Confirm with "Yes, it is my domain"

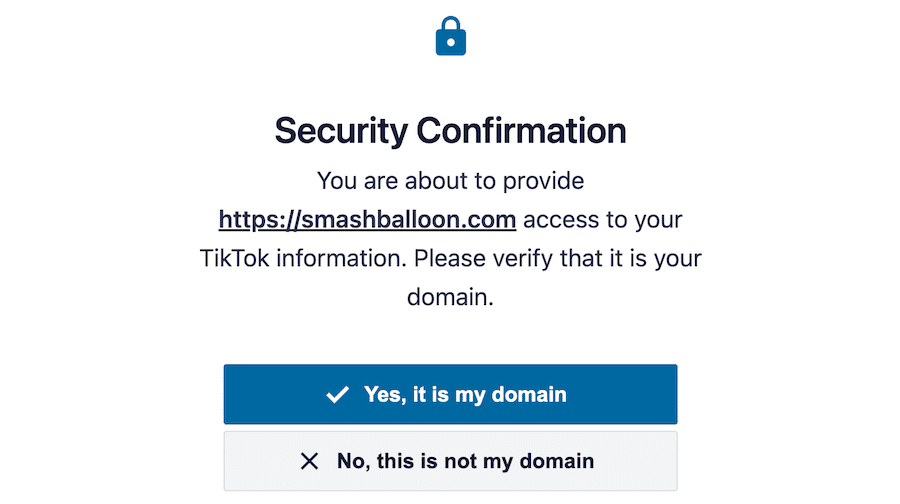pyautogui.click(x=450, y=394)
